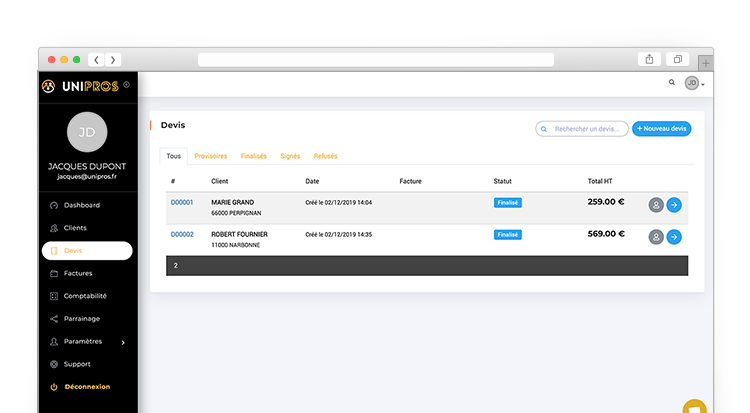750x413 pixels.
Task: Expand the Paramètres chevron arrow
Action: pos(123,342)
